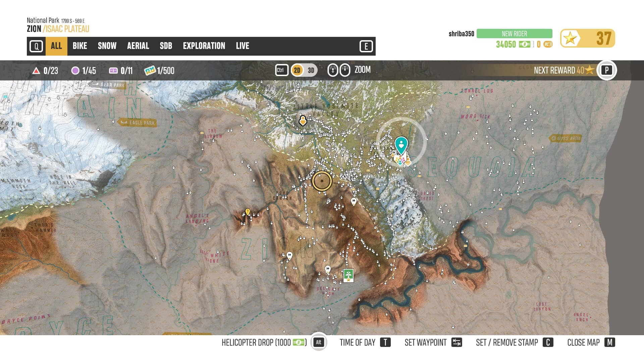This screenshot has width=644, height=362.
Task: Click the green tree park landmark icon
Action: 348,275
